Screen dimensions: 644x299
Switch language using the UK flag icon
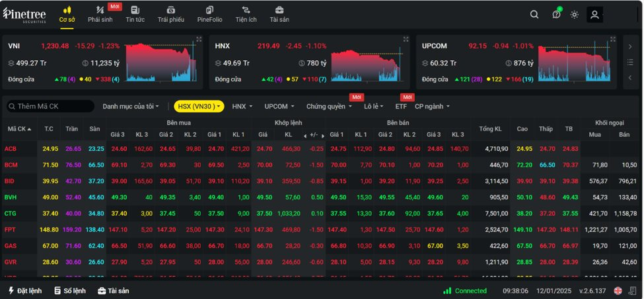[618, 290]
